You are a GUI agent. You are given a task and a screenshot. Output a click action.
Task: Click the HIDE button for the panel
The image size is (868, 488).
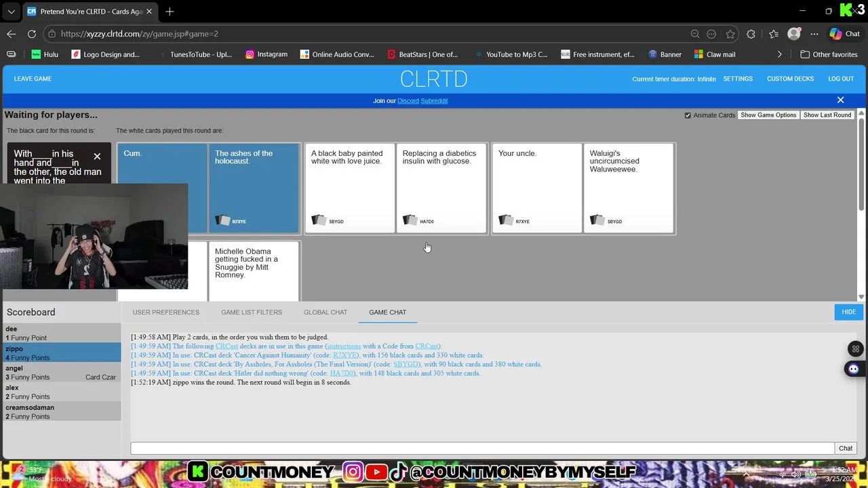(x=848, y=312)
